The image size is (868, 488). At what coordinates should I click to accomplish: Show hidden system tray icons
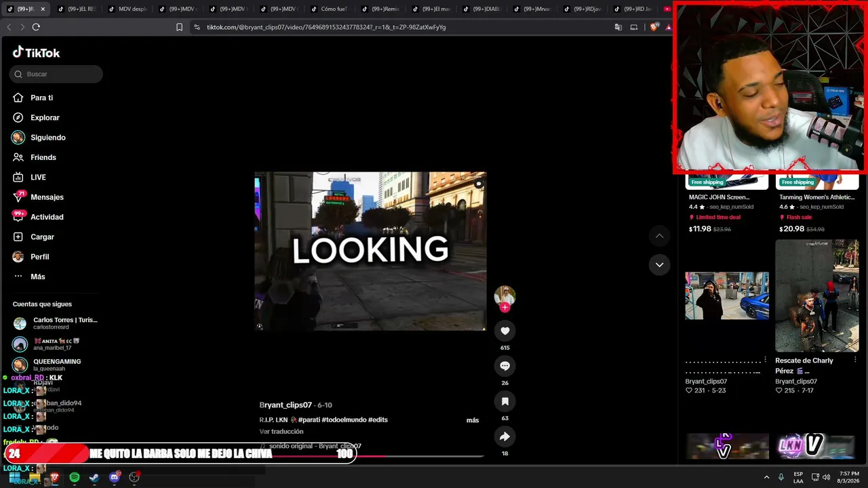(x=767, y=477)
